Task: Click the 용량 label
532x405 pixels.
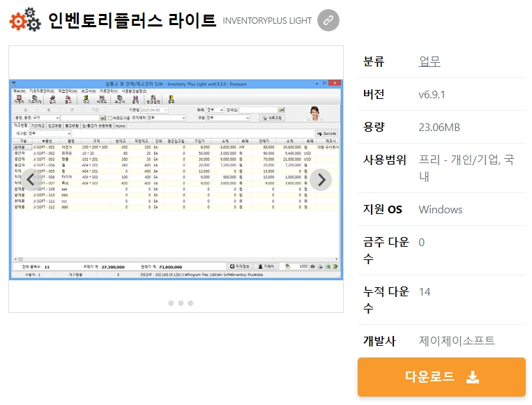Action: [374, 127]
